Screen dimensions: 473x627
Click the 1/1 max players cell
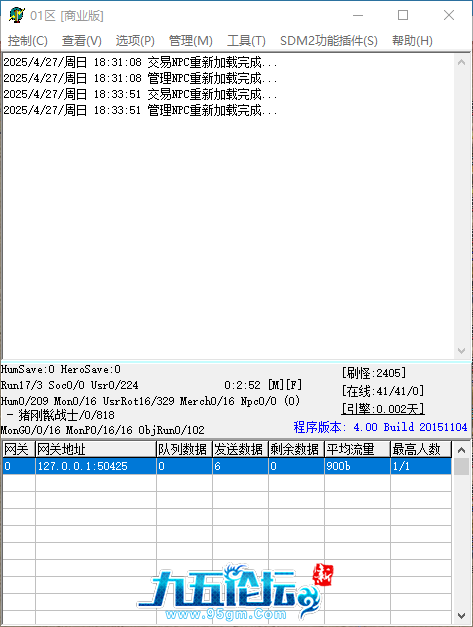click(421, 466)
